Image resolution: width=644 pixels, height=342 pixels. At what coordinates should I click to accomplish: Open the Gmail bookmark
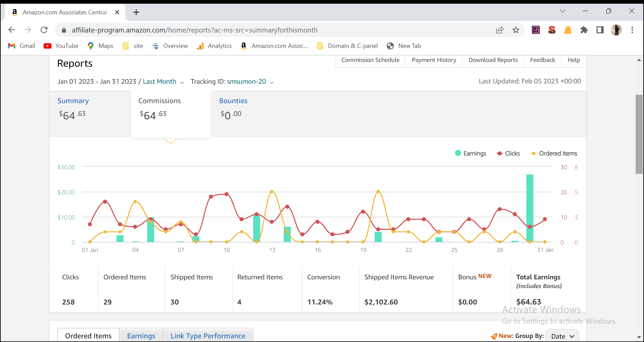point(21,46)
